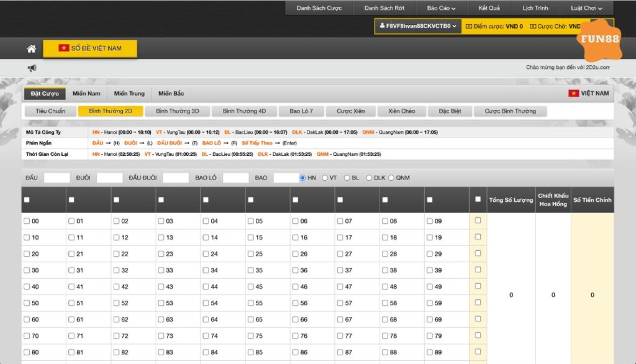Select the DLK radio button
The image size is (636, 364).
(x=369, y=178)
